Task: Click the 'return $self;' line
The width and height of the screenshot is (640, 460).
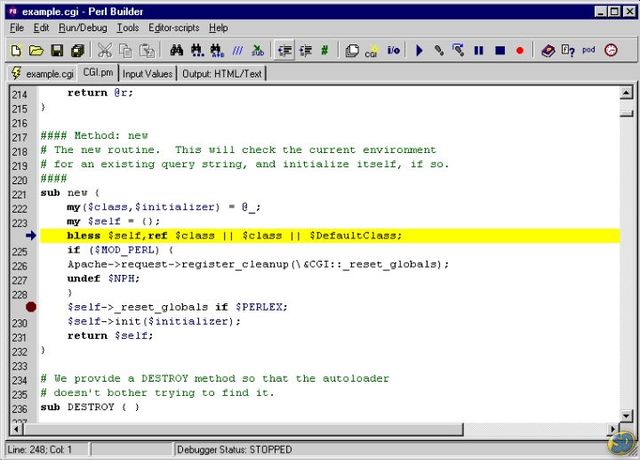Action: pos(110,336)
